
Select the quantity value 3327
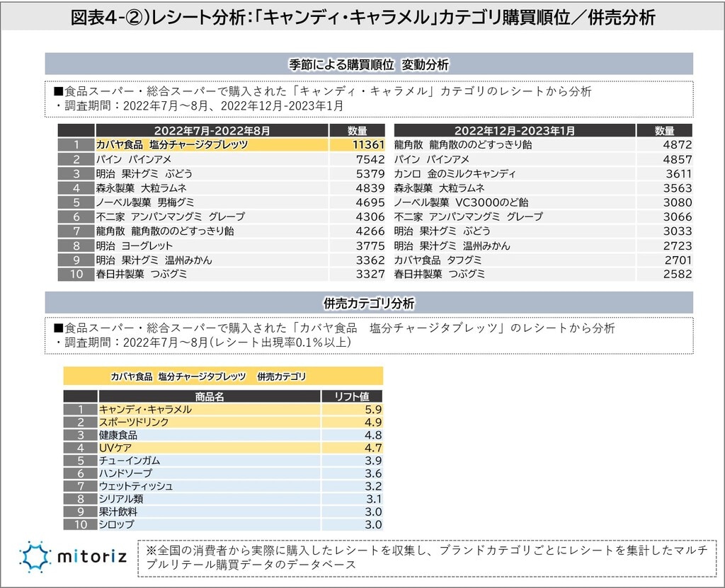370,274
